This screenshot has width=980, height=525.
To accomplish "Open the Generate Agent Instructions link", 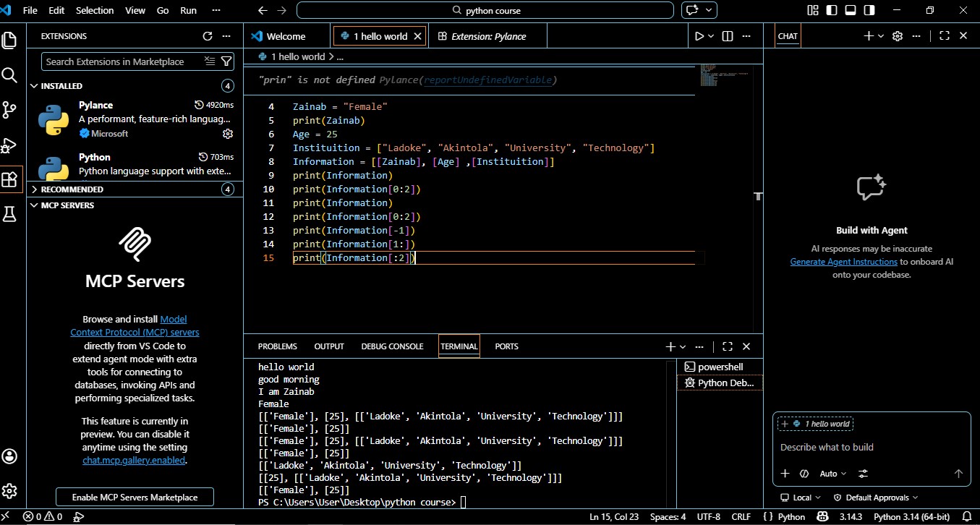I will [x=843, y=262].
